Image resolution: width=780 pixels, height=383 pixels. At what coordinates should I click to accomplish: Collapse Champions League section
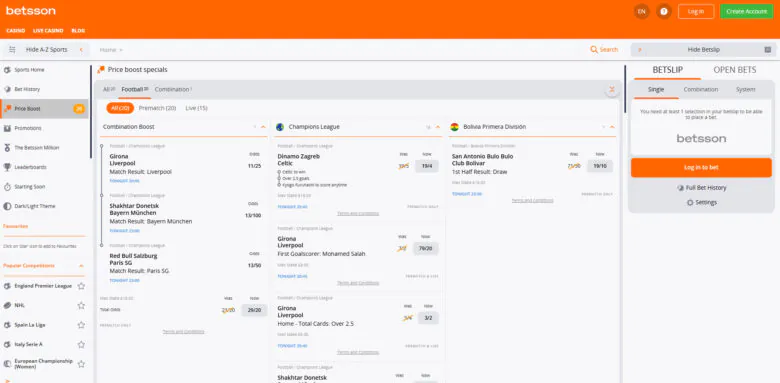(438, 127)
